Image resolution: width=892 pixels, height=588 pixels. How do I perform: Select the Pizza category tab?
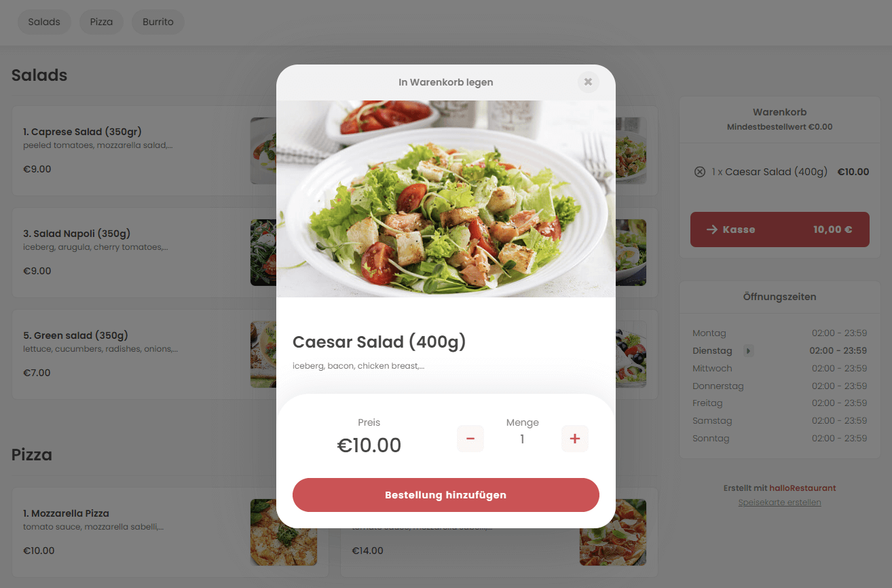[101, 22]
